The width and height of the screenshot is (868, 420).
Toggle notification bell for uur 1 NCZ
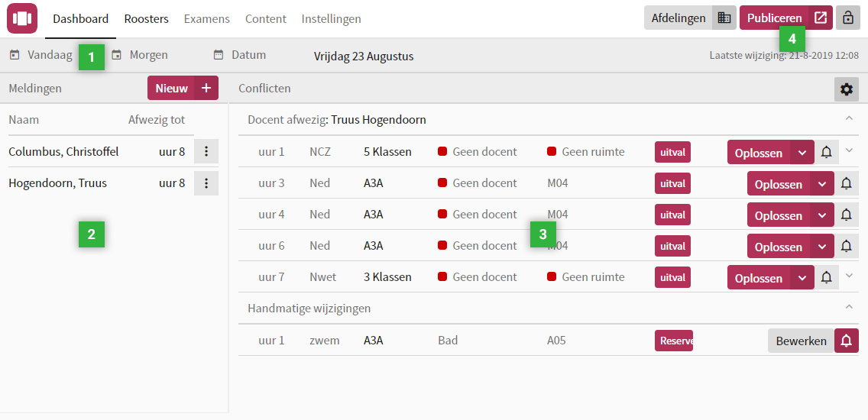(826, 152)
